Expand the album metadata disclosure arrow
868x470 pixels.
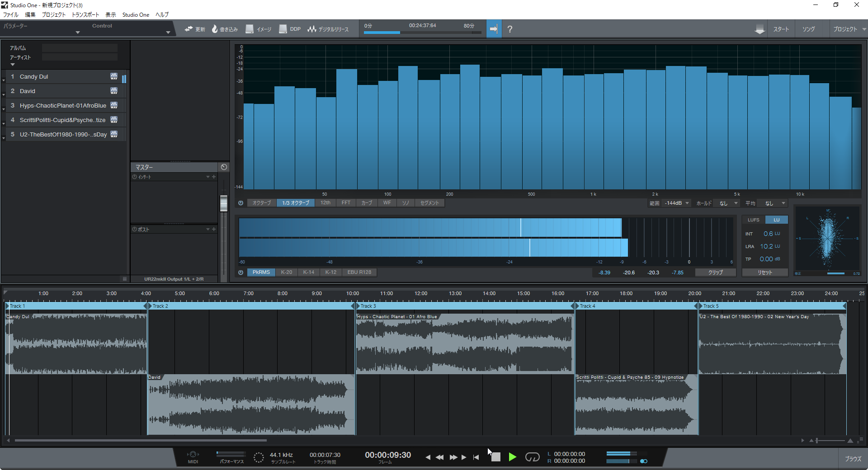13,65
